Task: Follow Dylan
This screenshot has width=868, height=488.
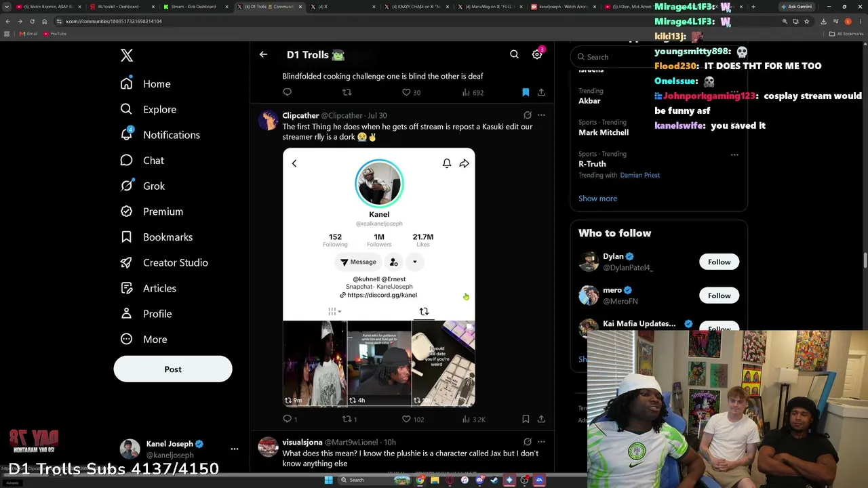Action: coord(719,262)
